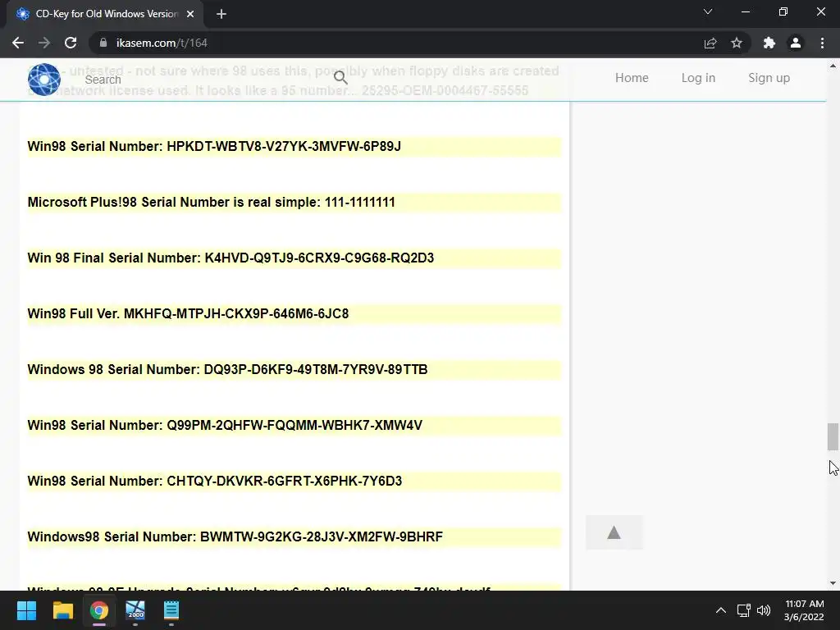Viewport: 840px width, 630px height.
Task: Open the clock showing 11:07 AM
Action: tap(804, 610)
